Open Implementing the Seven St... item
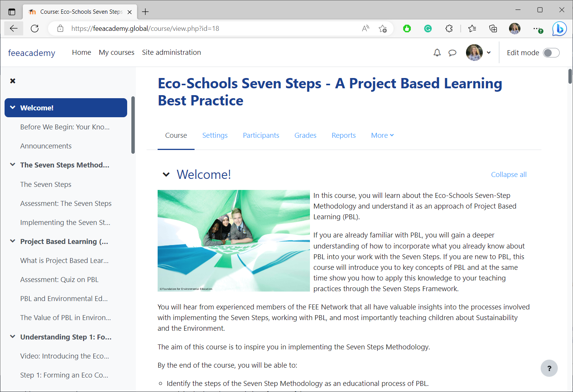 pos(65,222)
